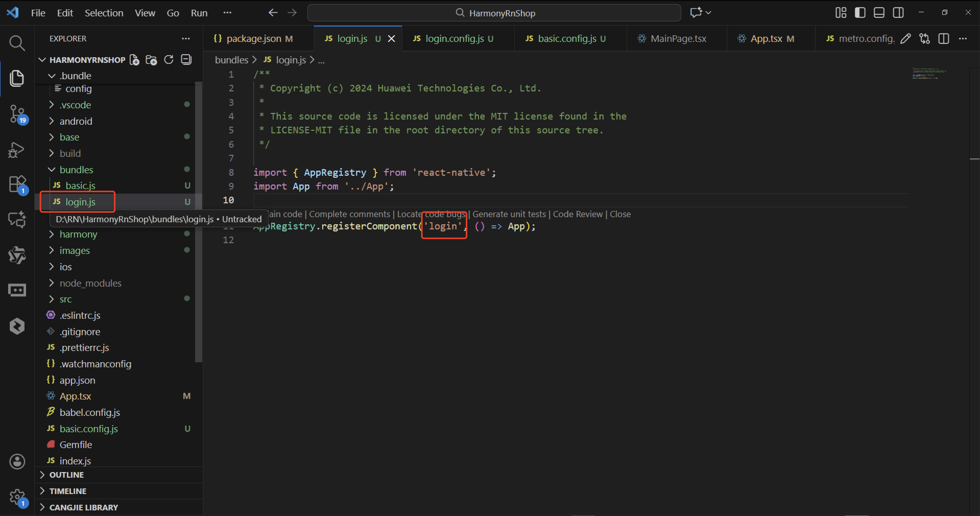The image size is (980, 516).
Task: Toggle the Primary Side Bar visibility
Action: pos(860,13)
